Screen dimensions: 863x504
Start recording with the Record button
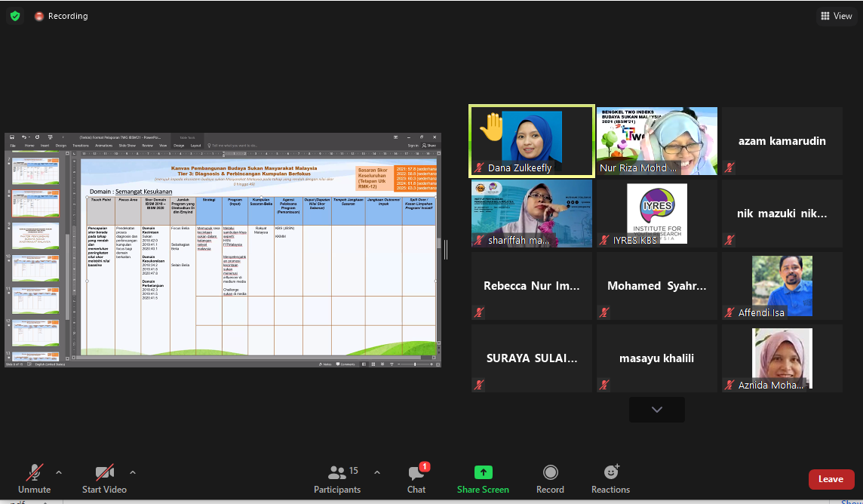tap(550, 478)
